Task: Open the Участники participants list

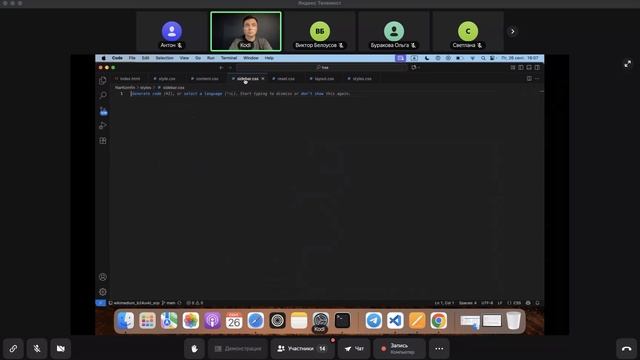Action: point(302,349)
